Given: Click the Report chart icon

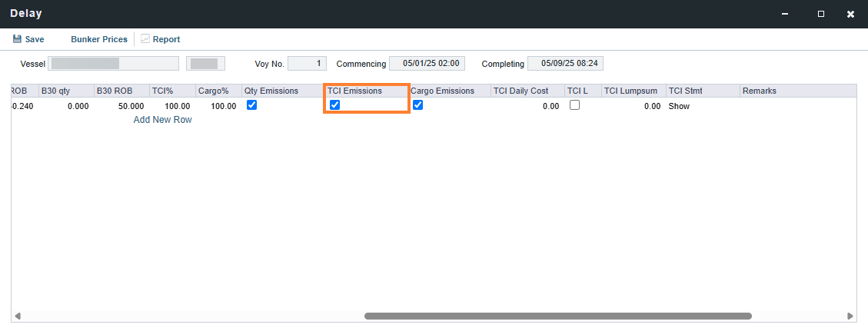Looking at the screenshot, I should pyautogui.click(x=145, y=38).
